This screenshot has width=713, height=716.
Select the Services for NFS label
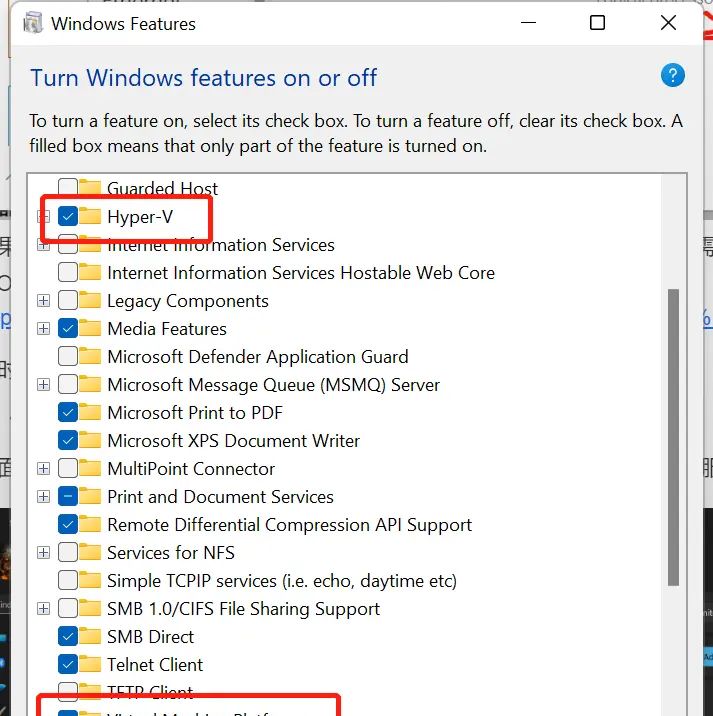[x=171, y=553]
